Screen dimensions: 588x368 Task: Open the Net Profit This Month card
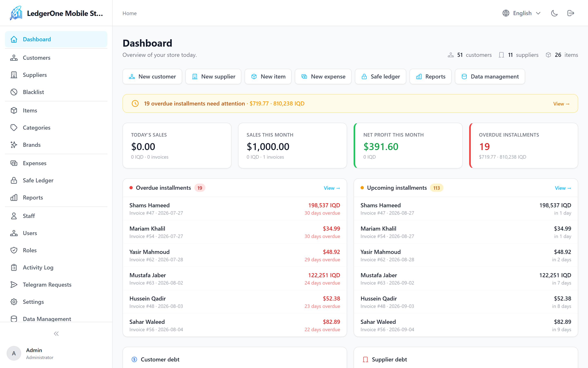point(408,146)
